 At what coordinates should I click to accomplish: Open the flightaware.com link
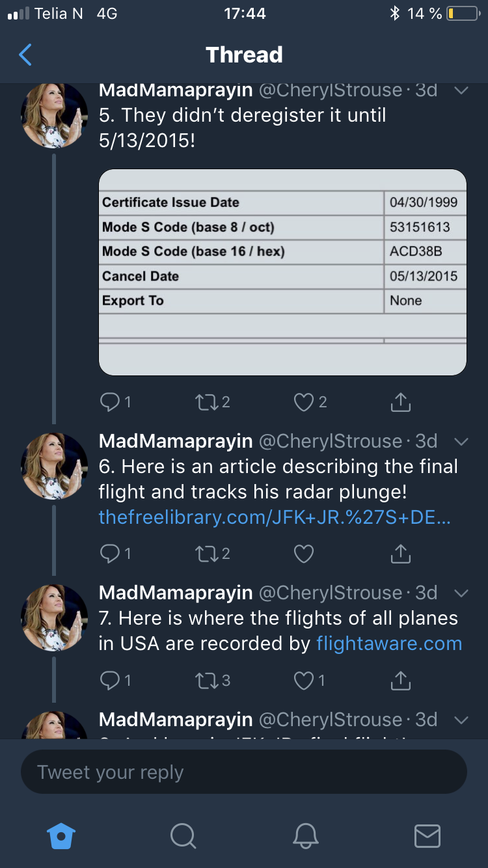click(x=388, y=644)
